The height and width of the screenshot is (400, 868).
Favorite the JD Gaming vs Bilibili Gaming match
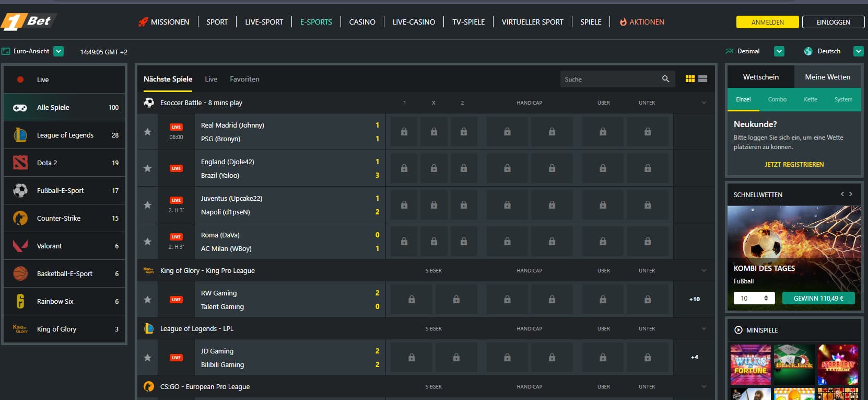tap(148, 358)
